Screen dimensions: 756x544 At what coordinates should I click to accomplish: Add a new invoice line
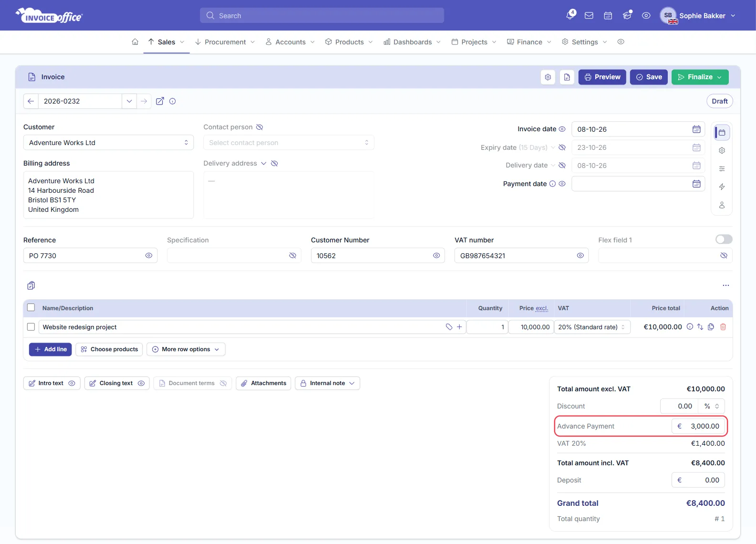coord(51,349)
